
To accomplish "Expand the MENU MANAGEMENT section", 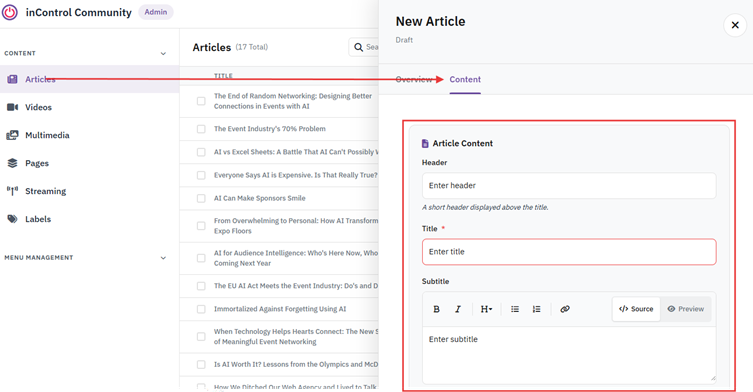I will [163, 258].
